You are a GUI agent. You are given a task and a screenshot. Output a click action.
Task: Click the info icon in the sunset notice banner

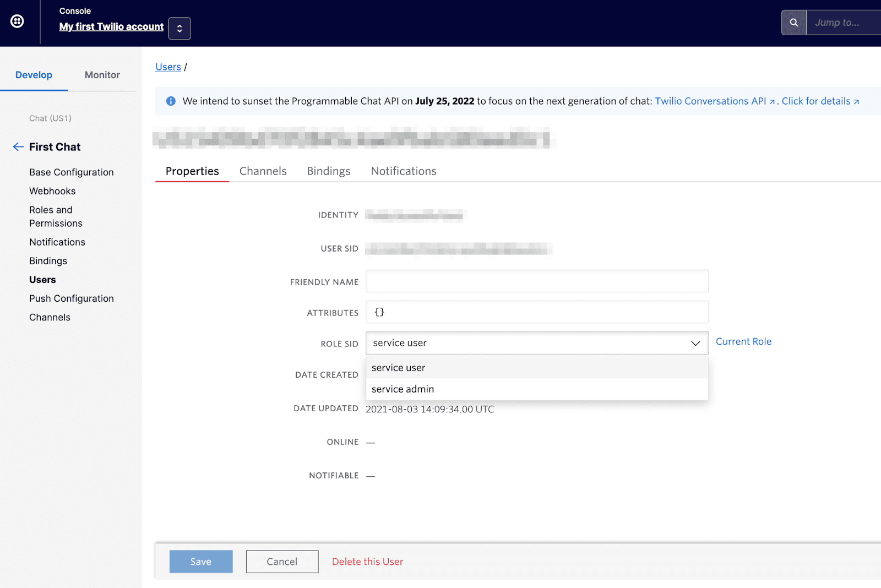(171, 101)
